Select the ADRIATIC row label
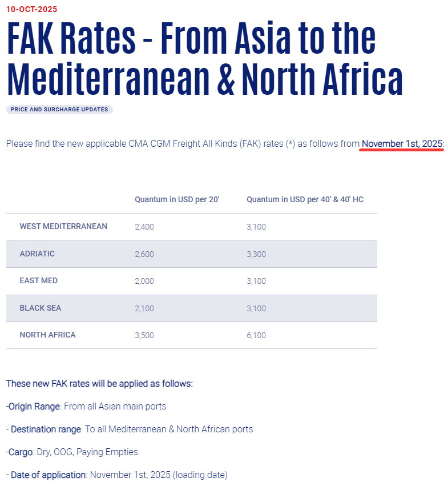448x486 pixels. [x=37, y=254]
